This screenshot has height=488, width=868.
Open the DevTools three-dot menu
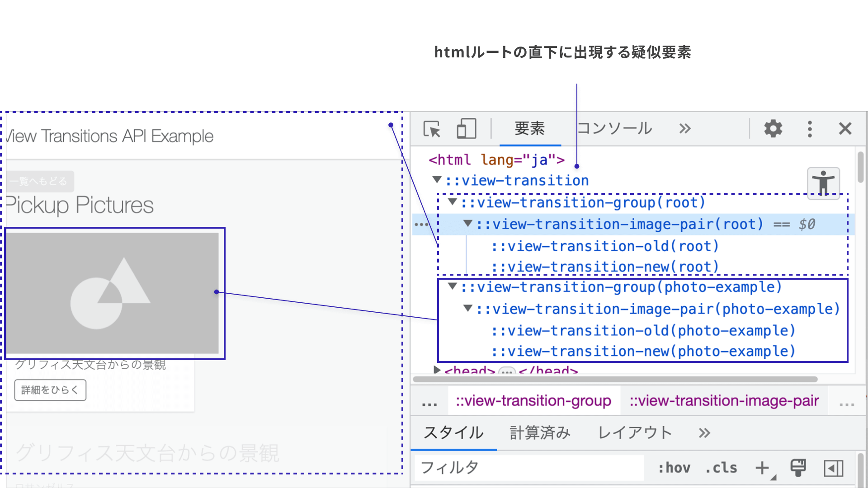point(810,129)
